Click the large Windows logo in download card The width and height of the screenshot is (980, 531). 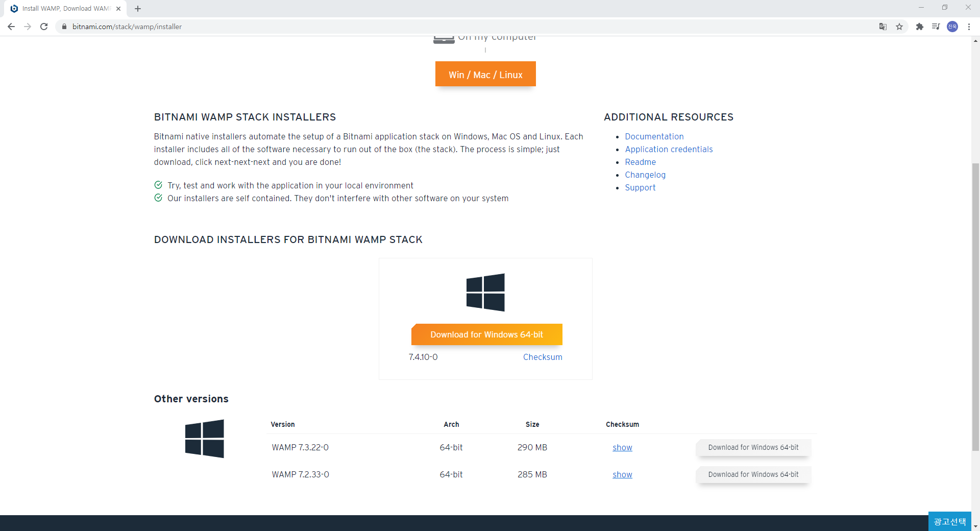pyautogui.click(x=485, y=293)
